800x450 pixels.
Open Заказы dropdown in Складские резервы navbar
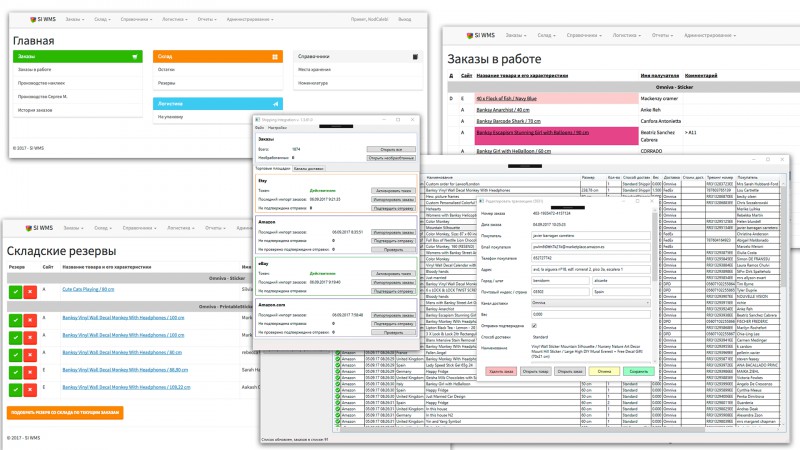click(x=73, y=228)
